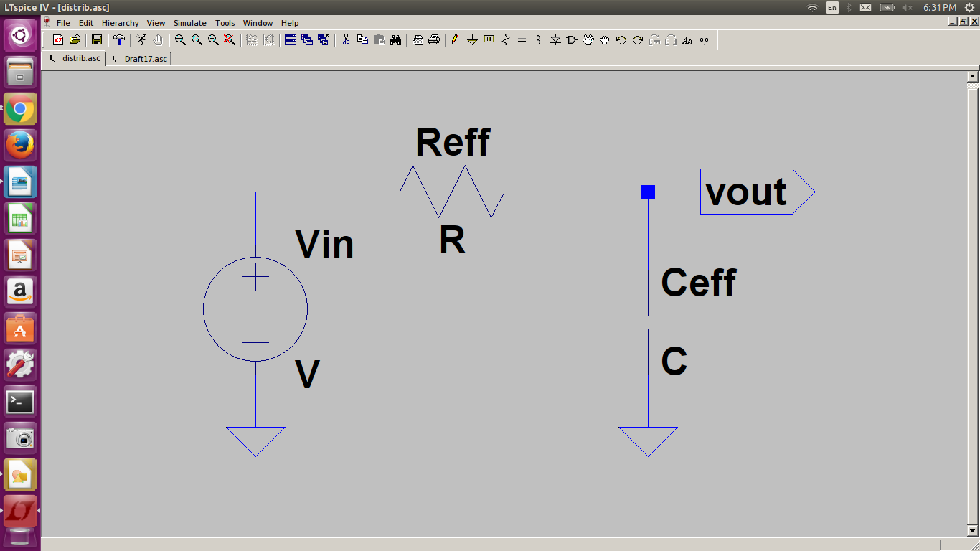Open the Hierarchy menu
Screen dimensions: 980x551
coord(120,23)
